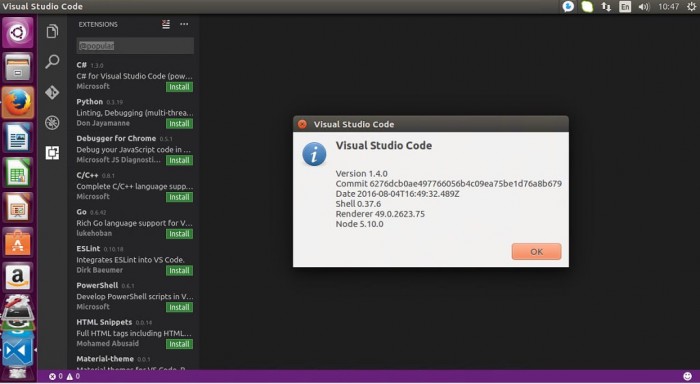Open the Explorer view in activity bar
This screenshot has width=700, height=384.
click(52, 32)
